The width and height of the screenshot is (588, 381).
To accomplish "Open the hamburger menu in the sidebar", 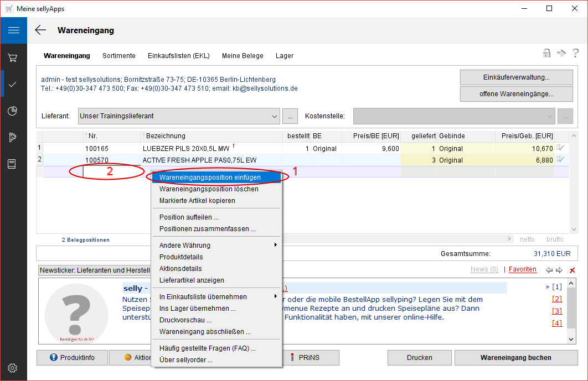I will [13, 30].
